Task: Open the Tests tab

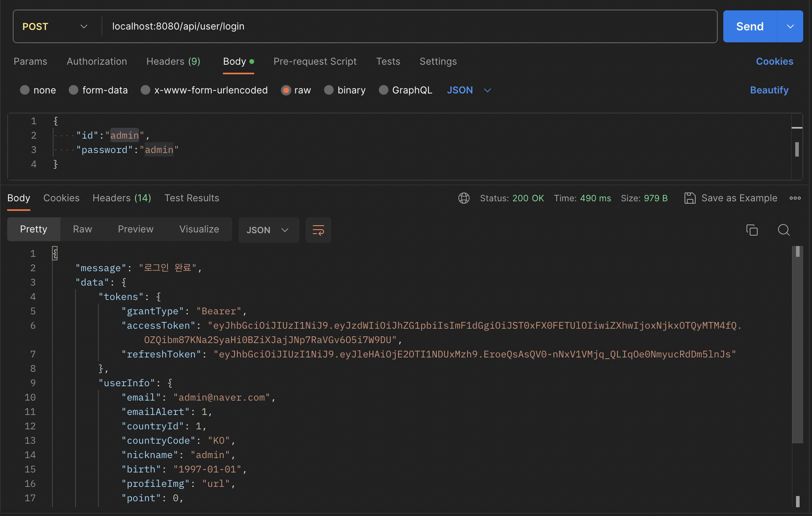Action: click(388, 62)
